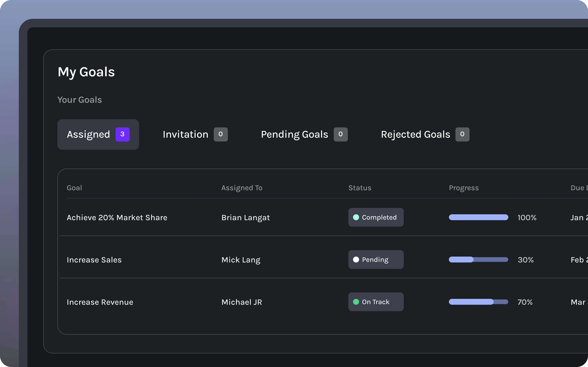588x367 pixels.
Task: Open the Pending Goals tab
Action: click(294, 134)
